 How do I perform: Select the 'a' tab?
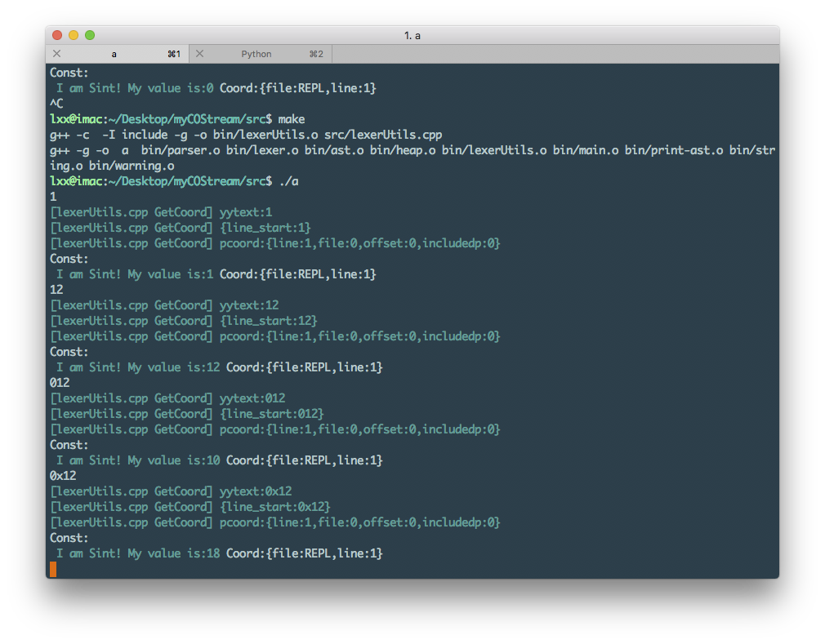(114, 54)
